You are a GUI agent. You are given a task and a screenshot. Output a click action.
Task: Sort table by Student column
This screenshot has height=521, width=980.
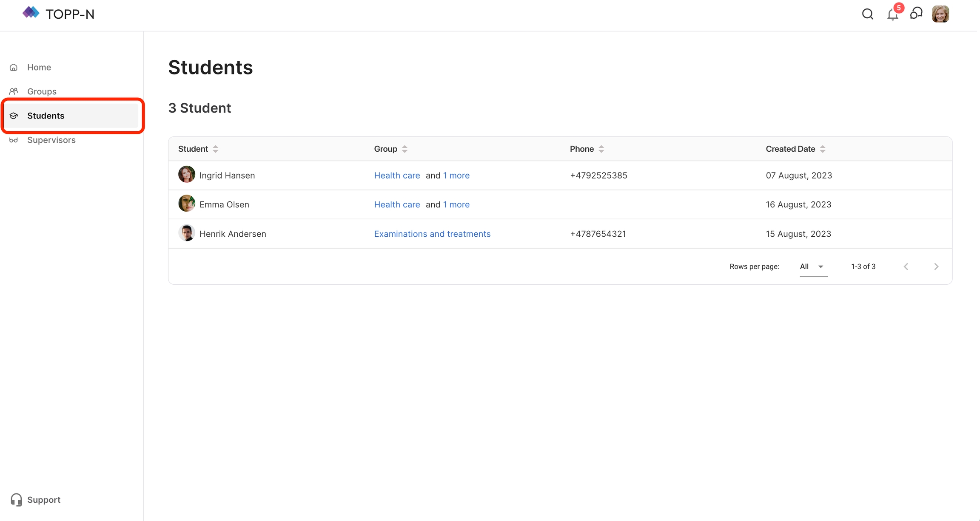tap(216, 149)
